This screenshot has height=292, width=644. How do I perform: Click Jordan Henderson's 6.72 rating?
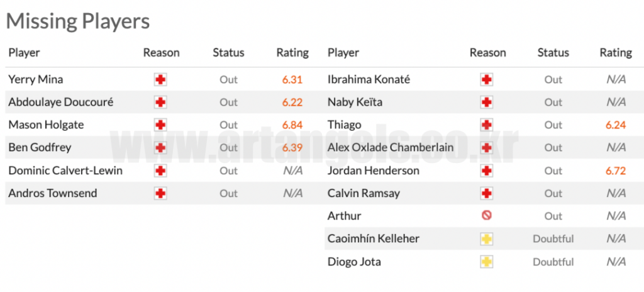coord(616,171)
